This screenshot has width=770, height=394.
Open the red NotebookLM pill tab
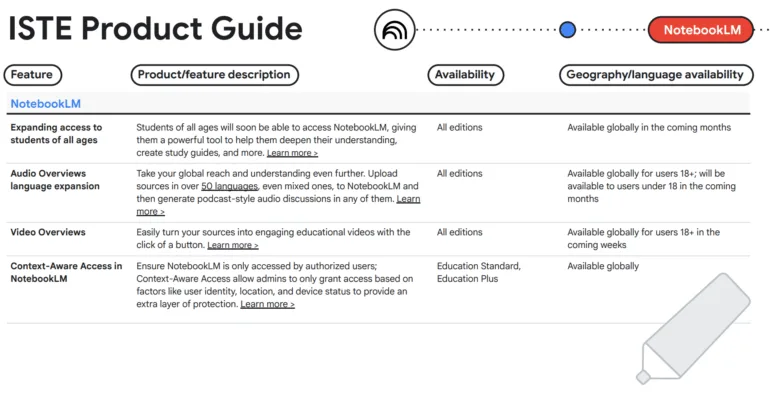tap(701, 30)
